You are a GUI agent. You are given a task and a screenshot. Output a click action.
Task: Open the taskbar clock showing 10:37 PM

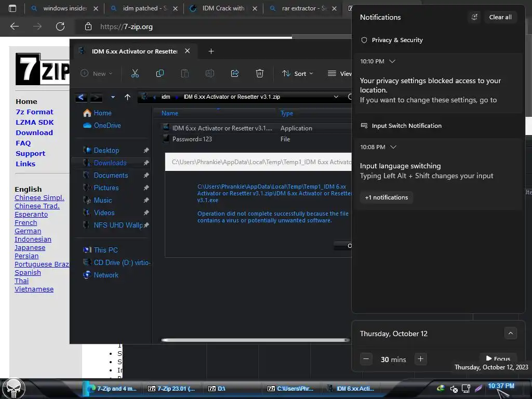click(x=501, y=386)
